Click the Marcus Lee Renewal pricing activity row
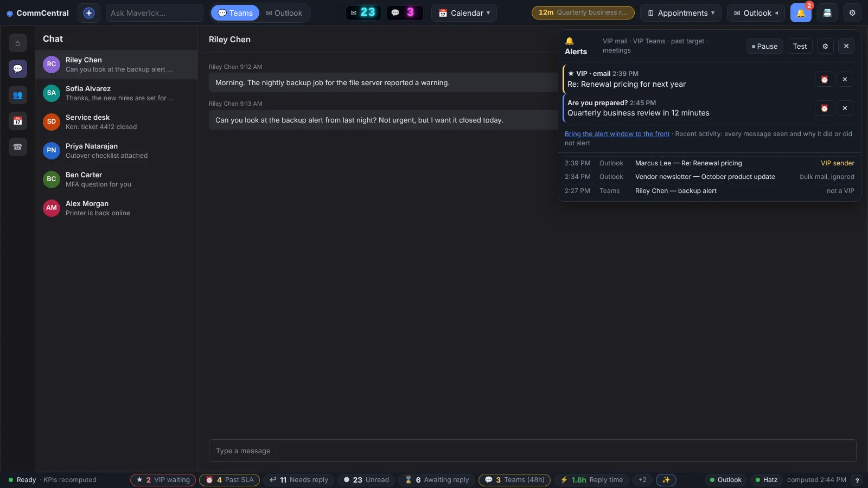 (x=709, y=163)
